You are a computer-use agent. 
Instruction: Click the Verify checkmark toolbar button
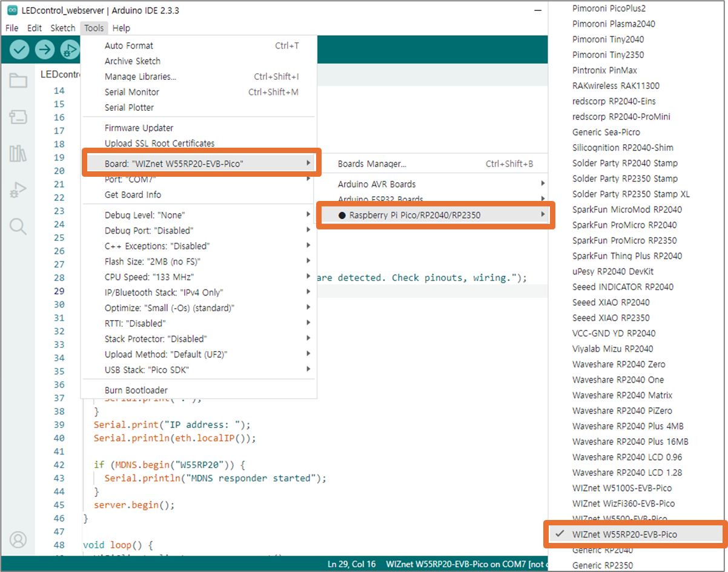click(x=19, y=50)
